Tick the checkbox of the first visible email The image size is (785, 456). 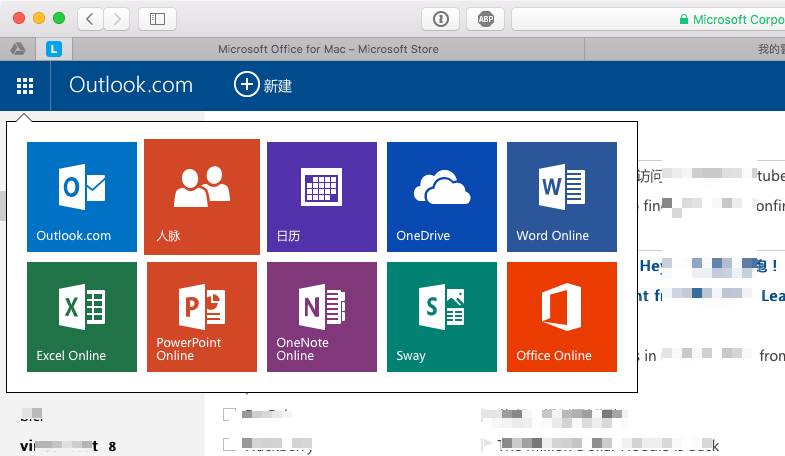(229, 414)
